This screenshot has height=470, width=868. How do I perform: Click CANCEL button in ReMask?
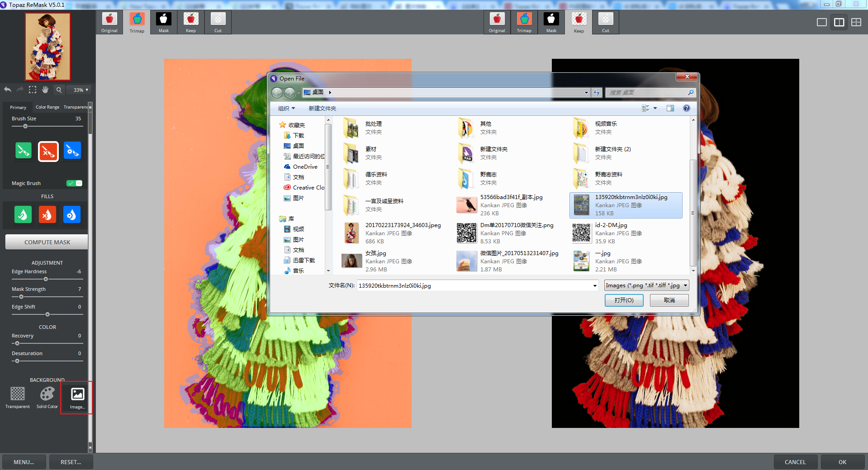[x=795, y=462]
